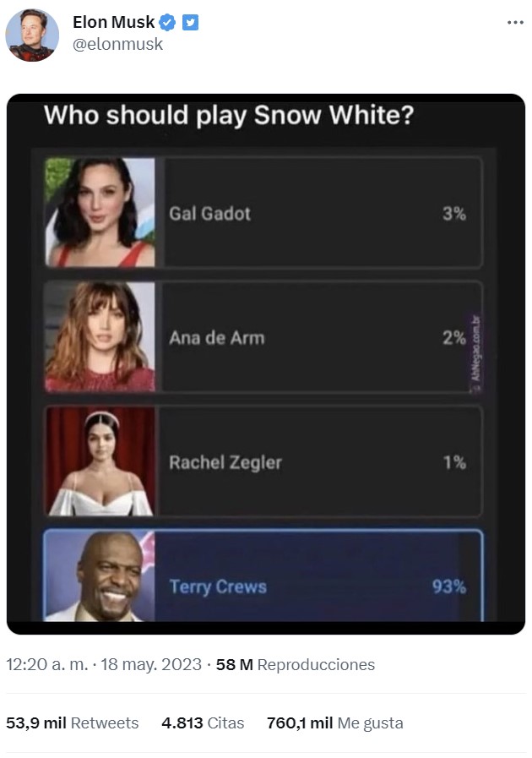The width and height of the screenshot is (532, 758).
Task: Select the Rachel Zegler poll option
Action: 263,461
